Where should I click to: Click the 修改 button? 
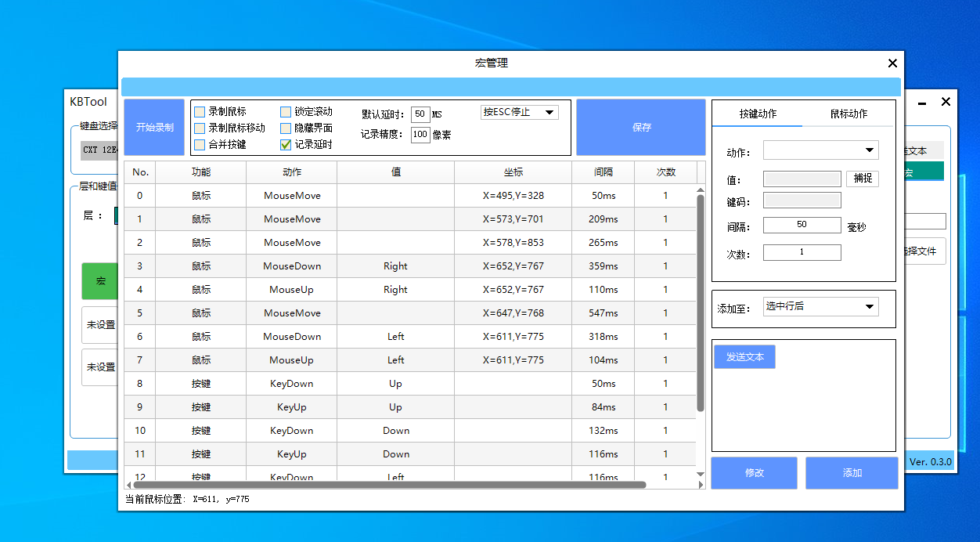tap(753, 472)
